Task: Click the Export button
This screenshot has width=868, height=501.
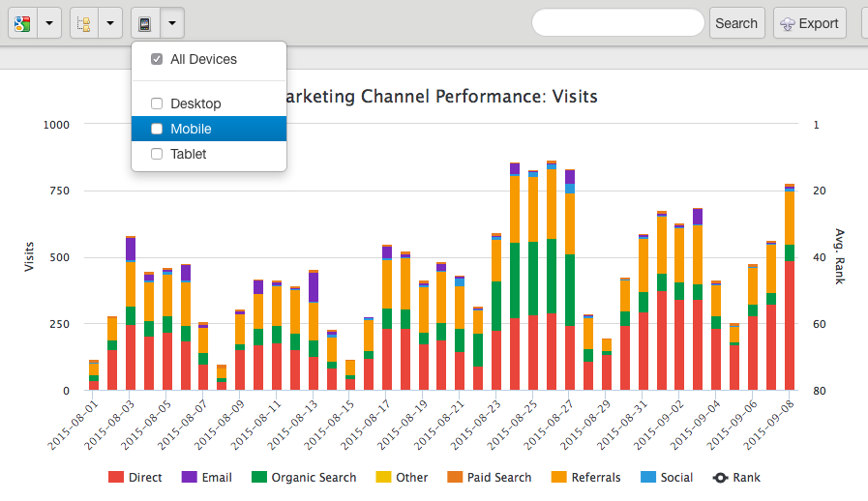Action: pyautogui.click(x=809, y=23)
